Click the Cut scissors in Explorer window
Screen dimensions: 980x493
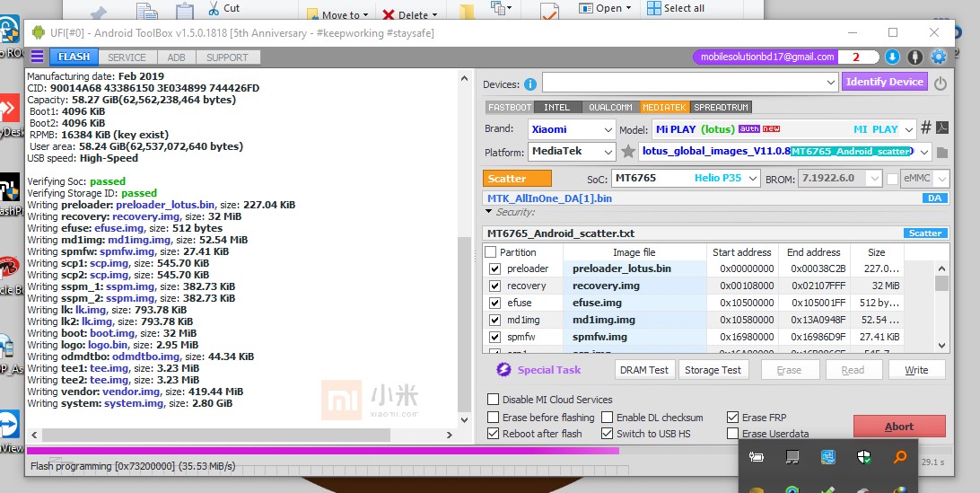tap(214, 8)
